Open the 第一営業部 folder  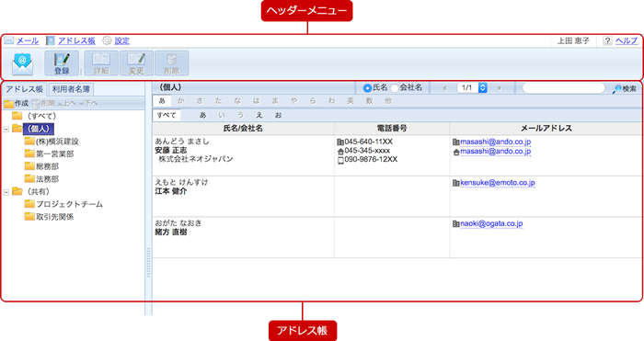pyautogui.click(x=55, y=153)
